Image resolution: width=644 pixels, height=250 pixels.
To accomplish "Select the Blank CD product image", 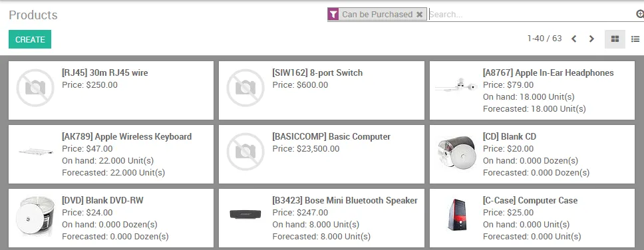I will [x=456, y=152].
